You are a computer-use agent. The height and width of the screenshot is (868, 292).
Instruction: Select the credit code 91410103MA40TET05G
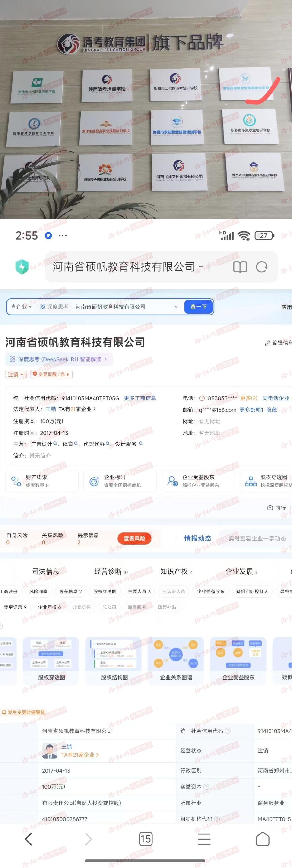[x=90, y=398]
